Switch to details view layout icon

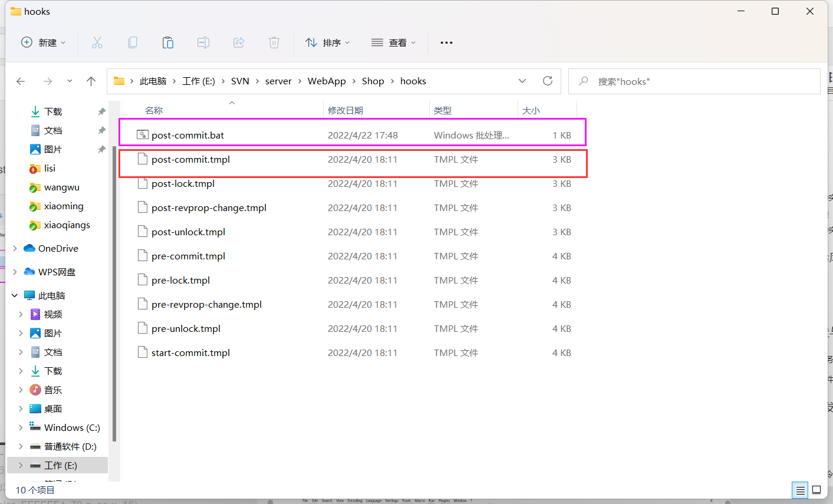800,490
